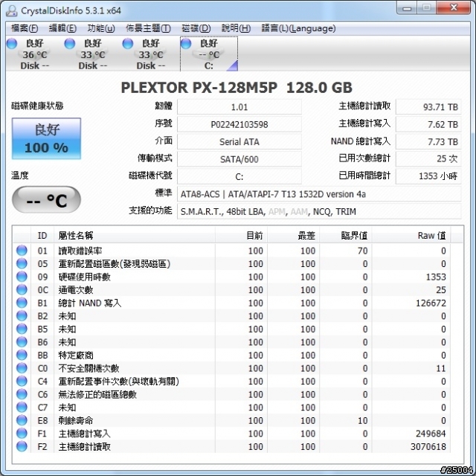Click the 傳輸模式 field showing SATA/600
This screenshot has width=476, height=476.
click(239, 159)
